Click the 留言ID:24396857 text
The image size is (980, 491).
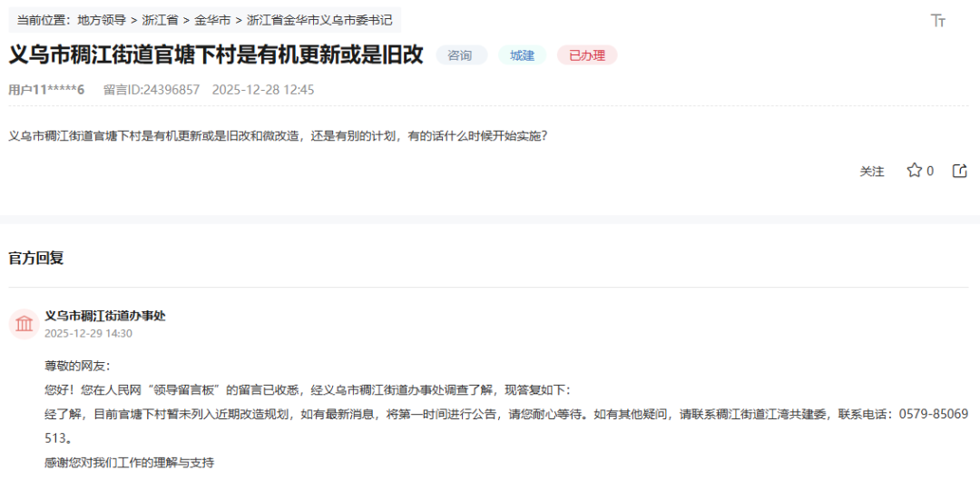point(152,90)
